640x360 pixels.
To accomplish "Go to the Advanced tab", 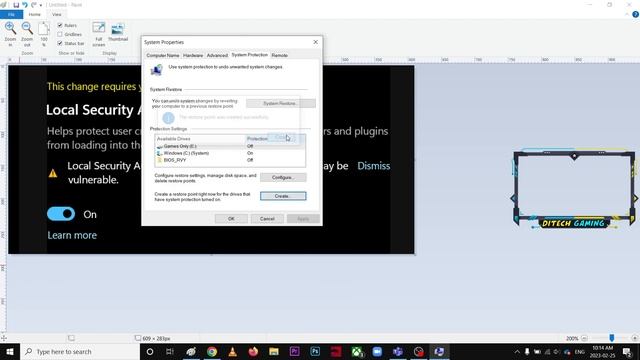I will click(x=217, y=55).
